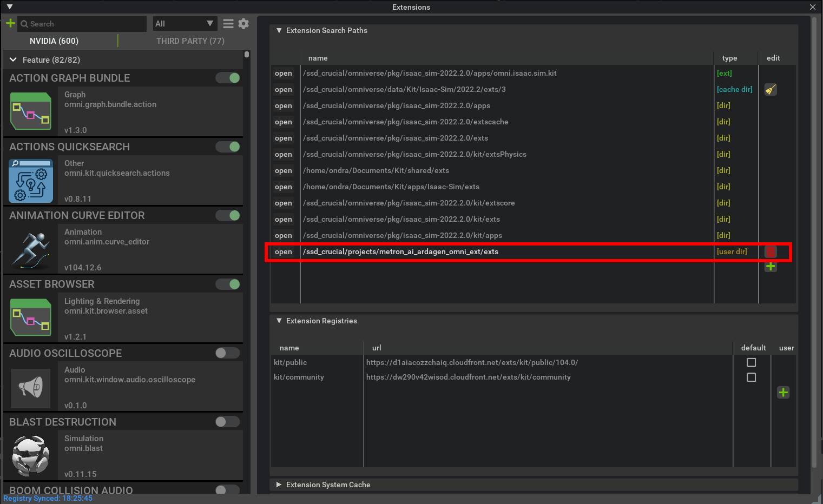Select the ACTION GRAPH BUNDLE title
Image resolution: width=823 pixels, height=504 pixels.
[x=69, y=78]
